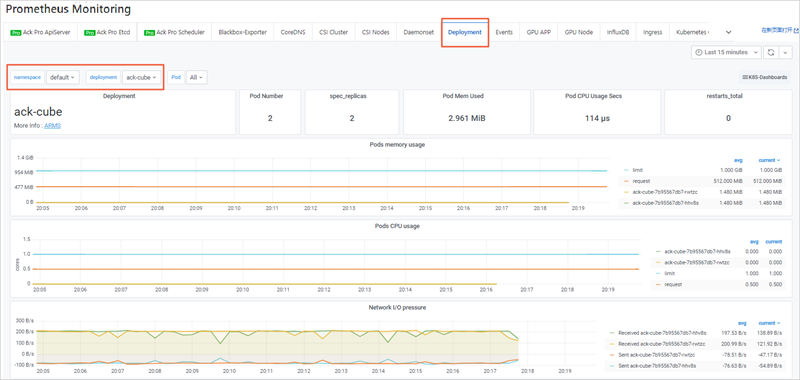Image resolution: width=800 pixels, height=380 pixels.
Task: Click the Prometheus Monitoring page heading
Action: click(68, 9)
